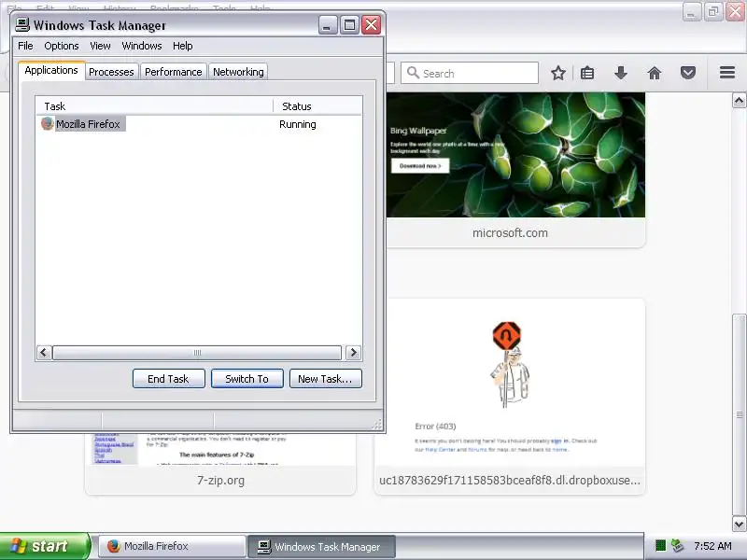Viewport: 747px width, 560px height.
Task: Bookmark this page with the star icon
Action: point(557,73)
